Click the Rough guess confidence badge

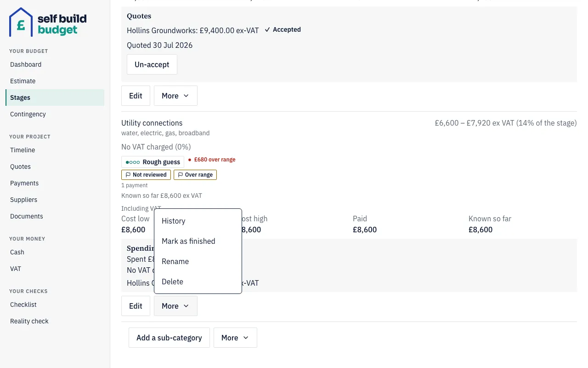(x=153, y=162)
